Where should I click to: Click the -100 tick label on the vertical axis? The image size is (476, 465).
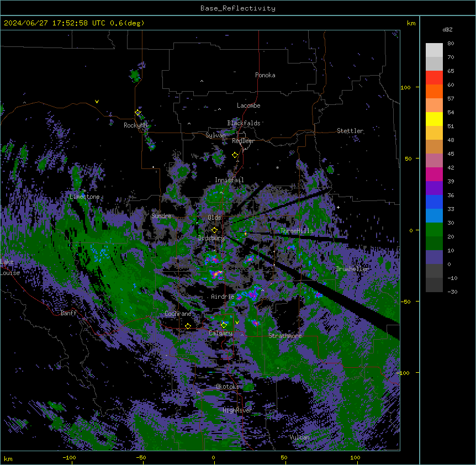(404, 373)
